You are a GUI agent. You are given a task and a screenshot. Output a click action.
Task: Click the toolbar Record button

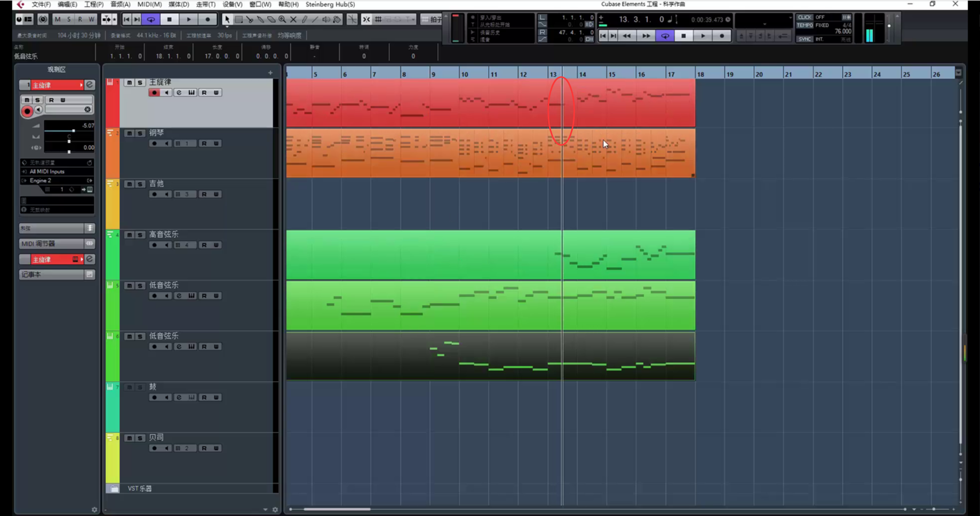click(207, 19)
